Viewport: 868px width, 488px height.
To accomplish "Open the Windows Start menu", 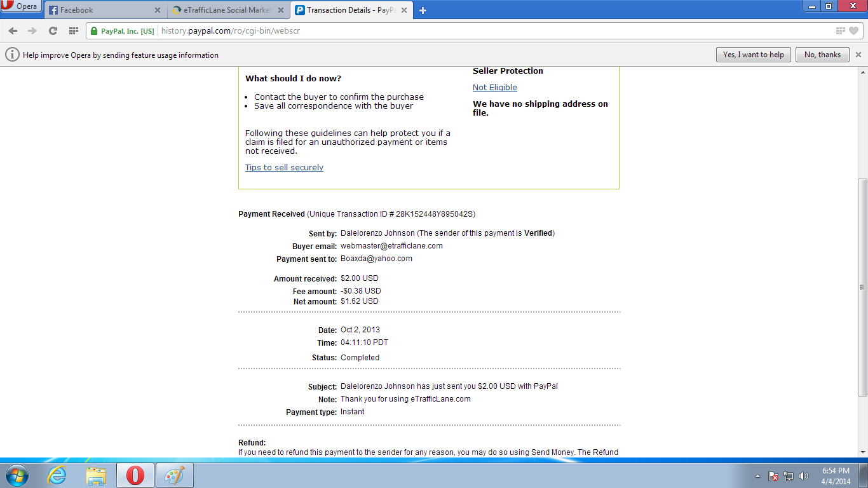I will pyautogui.click(x=17, y=475).
